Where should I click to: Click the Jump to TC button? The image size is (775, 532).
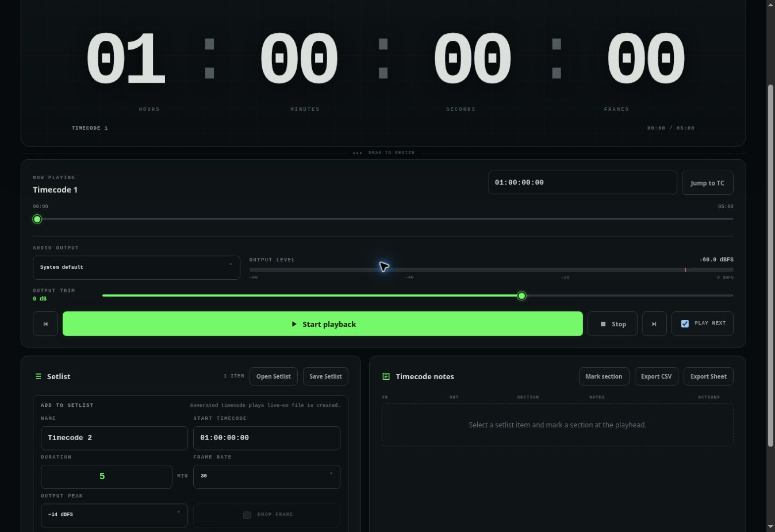(707, 183)
